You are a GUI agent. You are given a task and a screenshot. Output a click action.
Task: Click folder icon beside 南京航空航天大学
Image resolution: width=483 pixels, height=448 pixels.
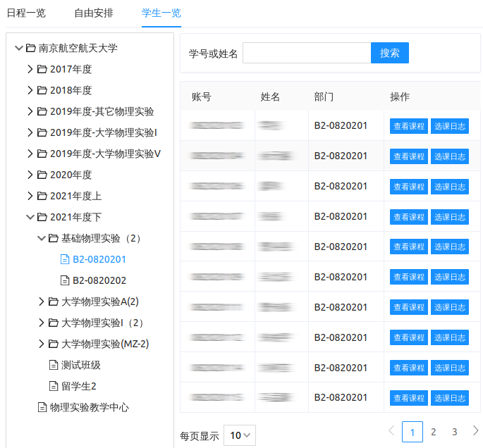pos(30,49)
